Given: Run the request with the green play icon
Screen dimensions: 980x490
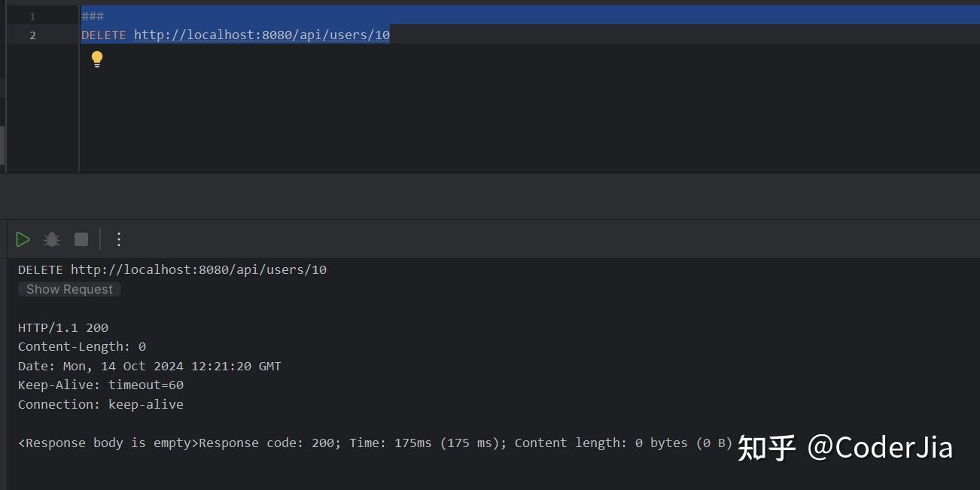Looking at the screenshot, I should point(23,239).
